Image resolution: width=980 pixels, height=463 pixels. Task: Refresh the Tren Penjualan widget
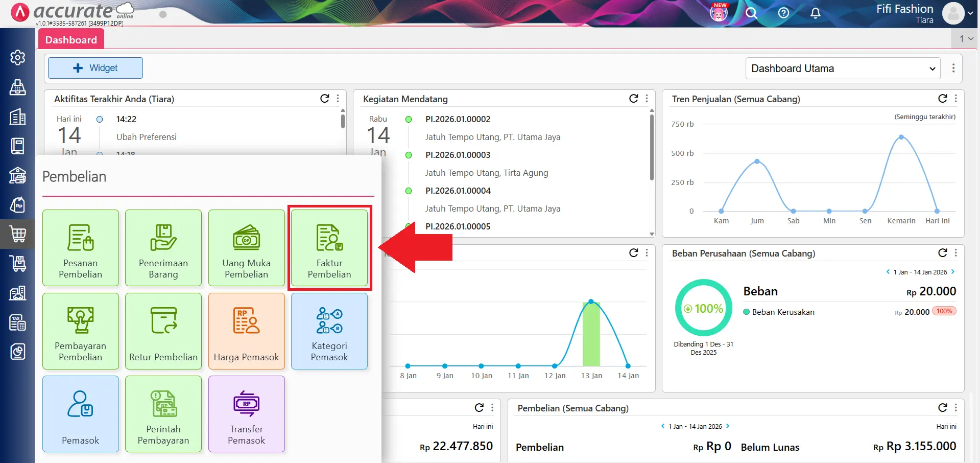click(942, 99)
